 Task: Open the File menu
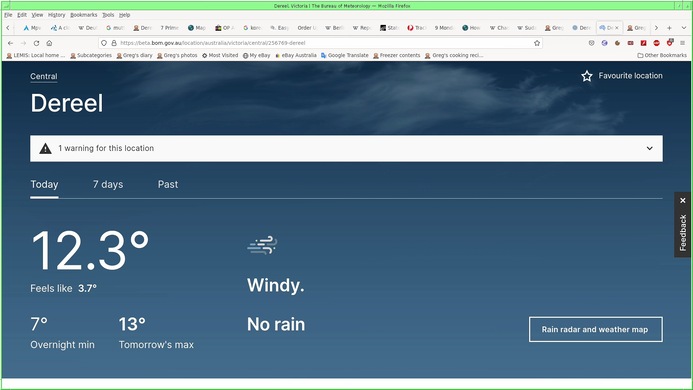(8, 15)
